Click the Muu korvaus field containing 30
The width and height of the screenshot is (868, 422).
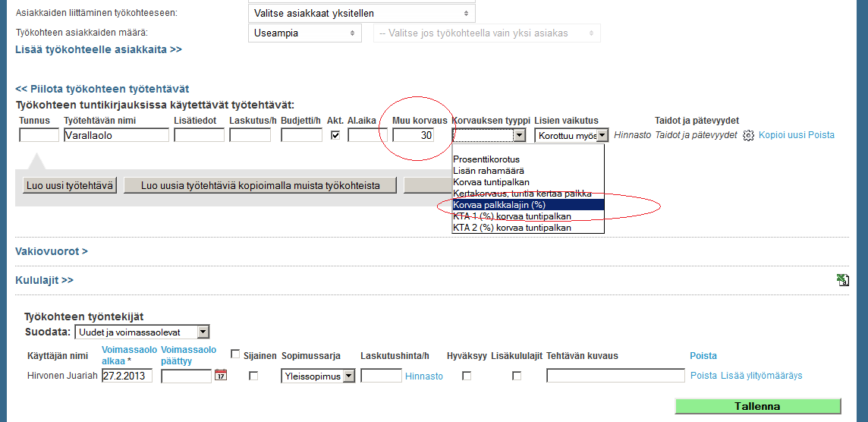pos(413,135)
